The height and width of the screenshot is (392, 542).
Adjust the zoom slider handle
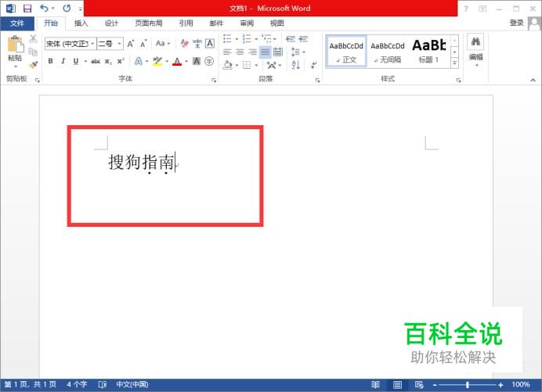[468, 384]
